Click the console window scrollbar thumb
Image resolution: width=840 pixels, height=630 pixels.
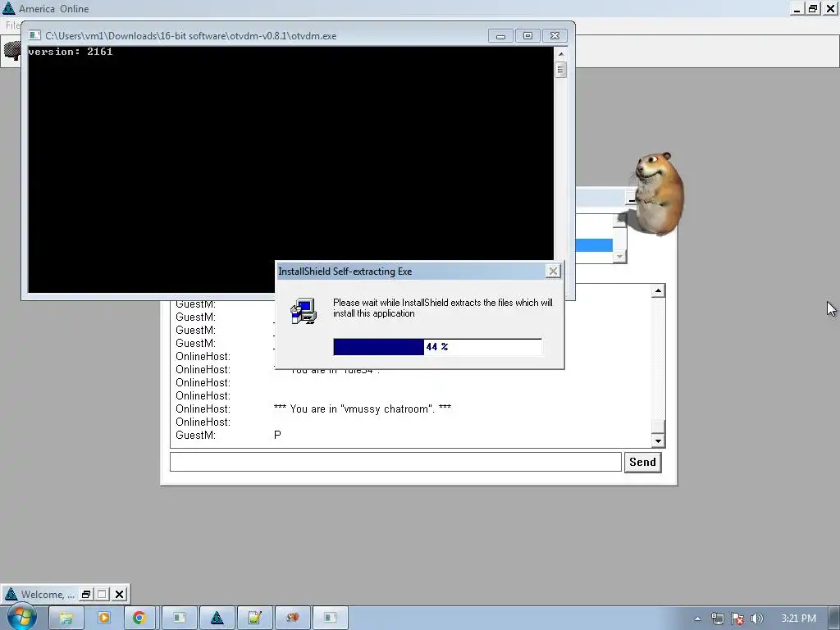[x=561, y=70]
